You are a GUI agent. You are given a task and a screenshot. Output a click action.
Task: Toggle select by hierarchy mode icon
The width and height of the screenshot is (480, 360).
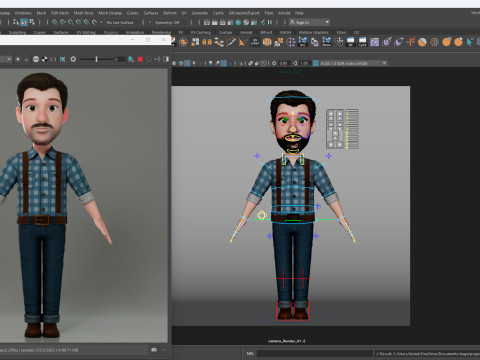(16, 22)
